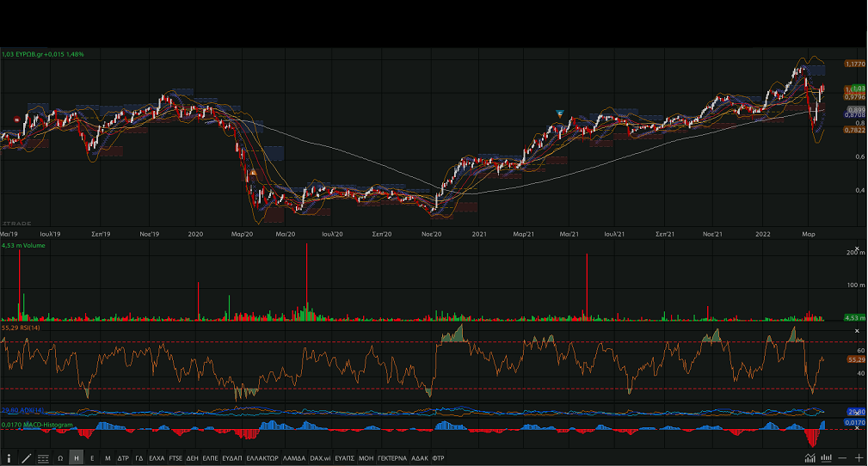868x466 pixels.
Task: Click the info icon in the bottom toolbar
Action: (x=9, y=458)
